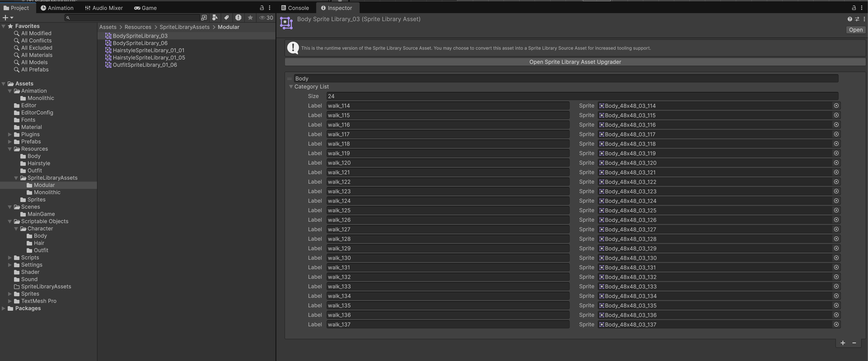Click the search-by-label tag icon
The height and width of the screenshot is (361, 868).
(x=226, y=17)
